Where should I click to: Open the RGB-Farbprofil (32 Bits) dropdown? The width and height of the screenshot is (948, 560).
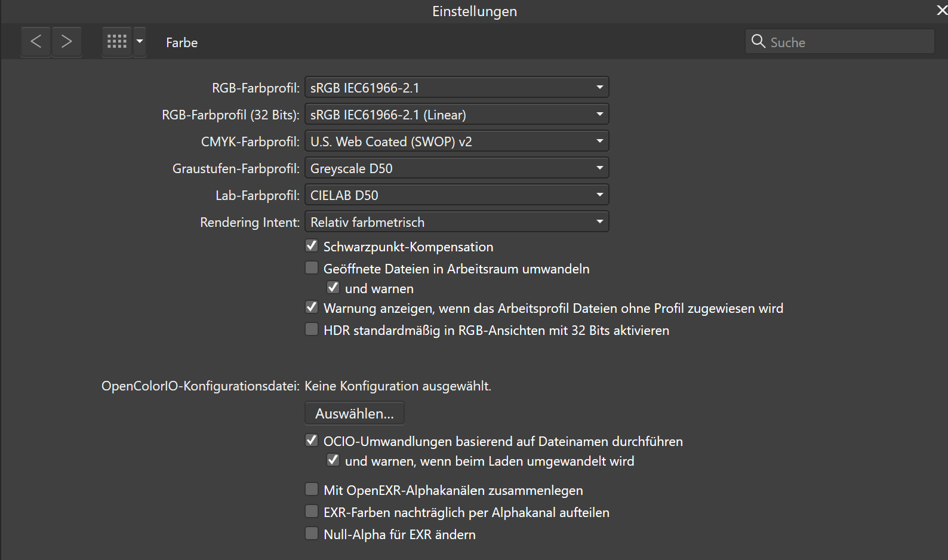(x=457, y=115)
